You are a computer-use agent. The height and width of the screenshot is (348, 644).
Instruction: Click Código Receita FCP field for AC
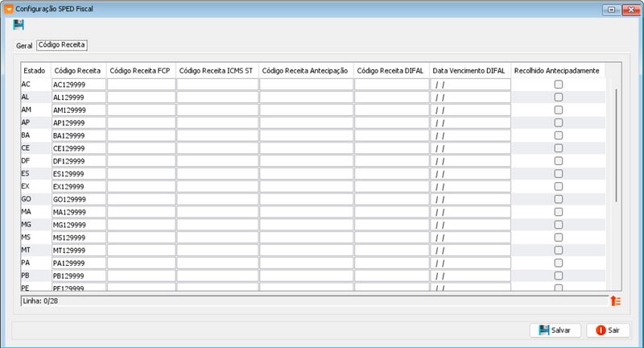pyautogui.click(x=142, y=85)
